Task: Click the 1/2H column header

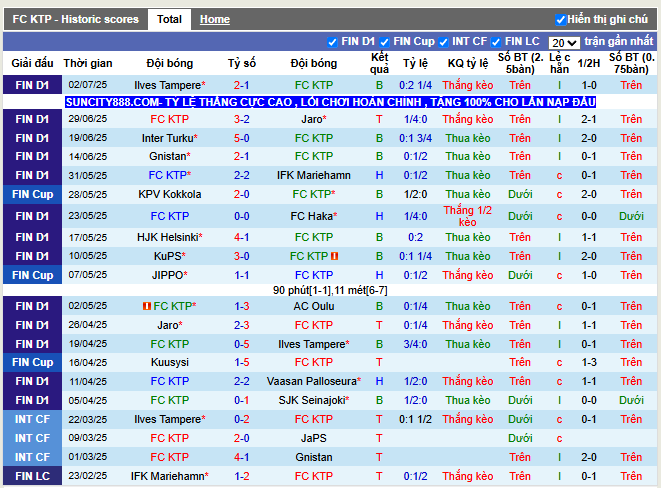Action: pos(588,63)
